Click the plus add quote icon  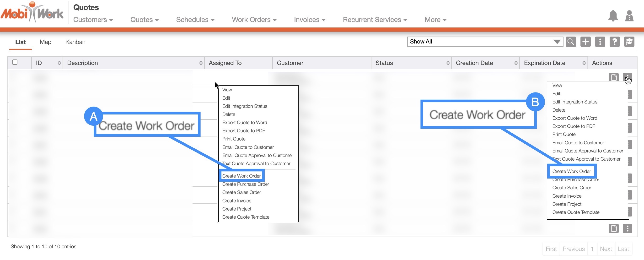(x=585, y=42)
